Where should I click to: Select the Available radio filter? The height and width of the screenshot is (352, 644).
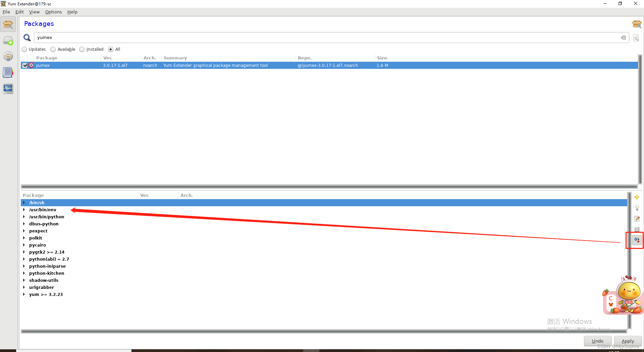point(53,49)
